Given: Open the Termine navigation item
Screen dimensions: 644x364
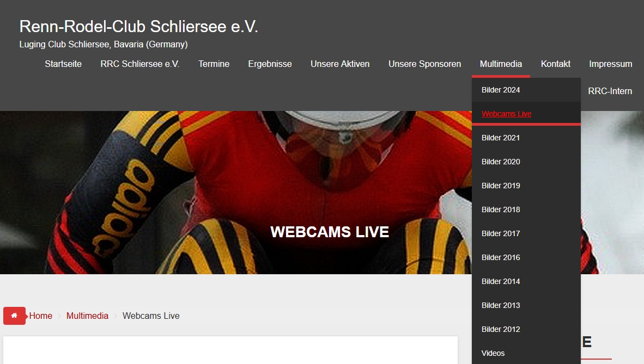Looking at the screenshot, I should point(214,64).
